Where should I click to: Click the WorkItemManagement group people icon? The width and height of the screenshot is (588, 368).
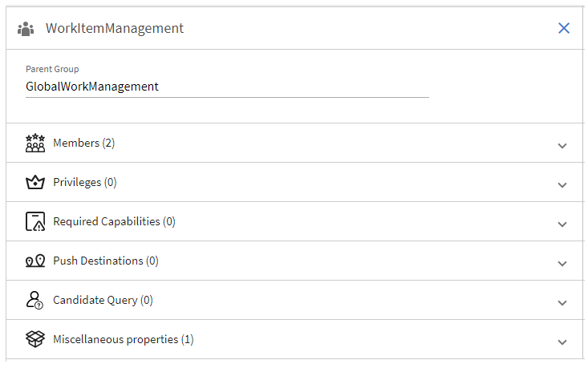(x=26, y=29)
